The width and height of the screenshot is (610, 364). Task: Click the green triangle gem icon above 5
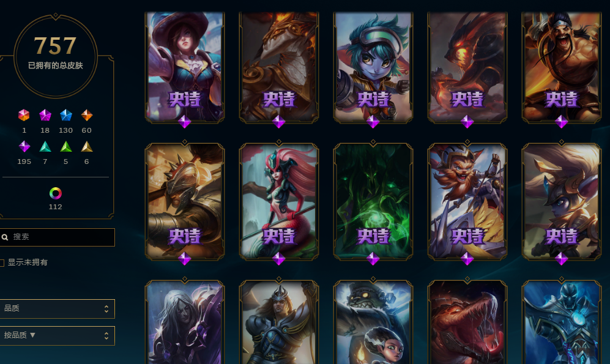pyautogui.click(x=65, y=147)
